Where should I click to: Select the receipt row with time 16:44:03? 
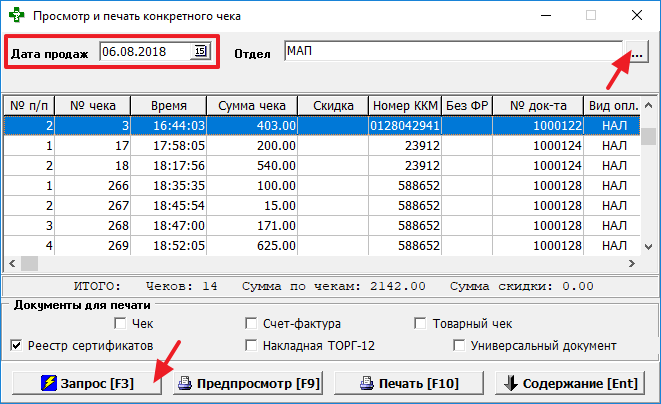(322, 125)
